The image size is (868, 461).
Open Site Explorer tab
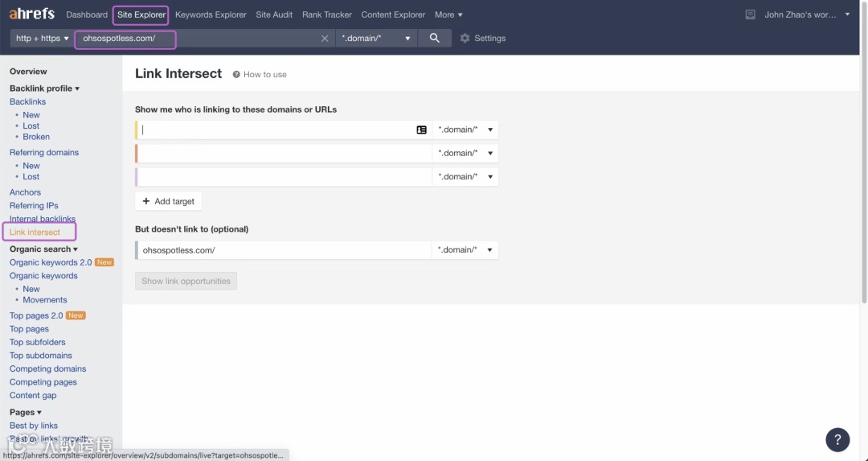tap(141, 15)
